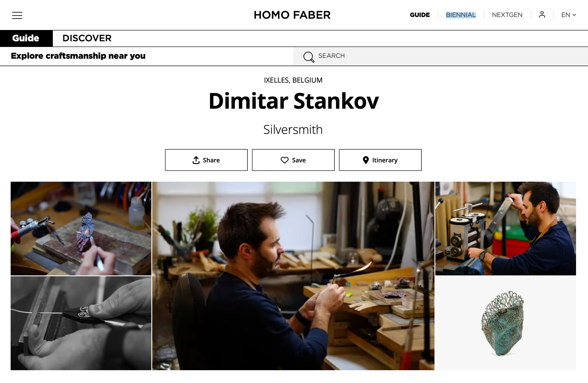Viewport: 588px width, 383px height.
Task: Focus the SEARCH input field
Action: (x=440, y=56)
